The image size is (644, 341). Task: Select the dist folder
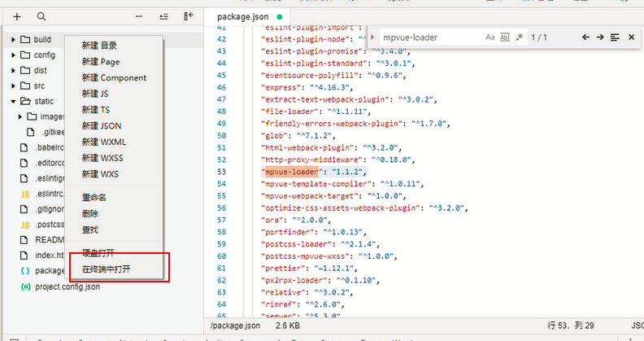[40, 71]
